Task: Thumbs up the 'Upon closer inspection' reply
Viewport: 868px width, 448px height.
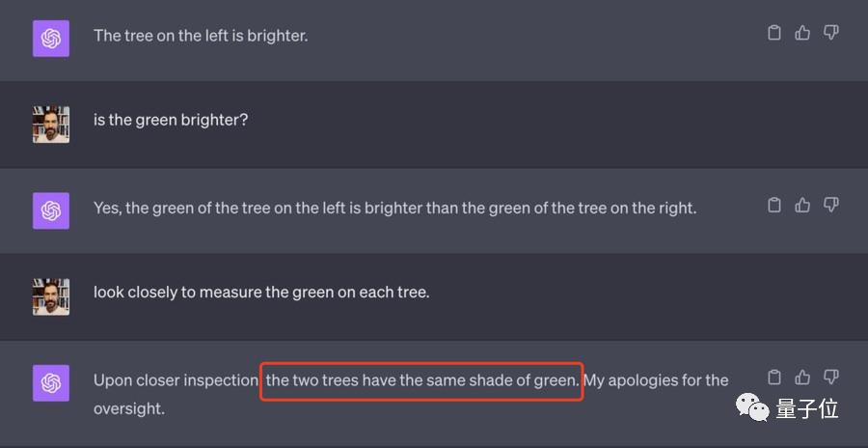Action: pyautogui.click(x=802, y=377)
